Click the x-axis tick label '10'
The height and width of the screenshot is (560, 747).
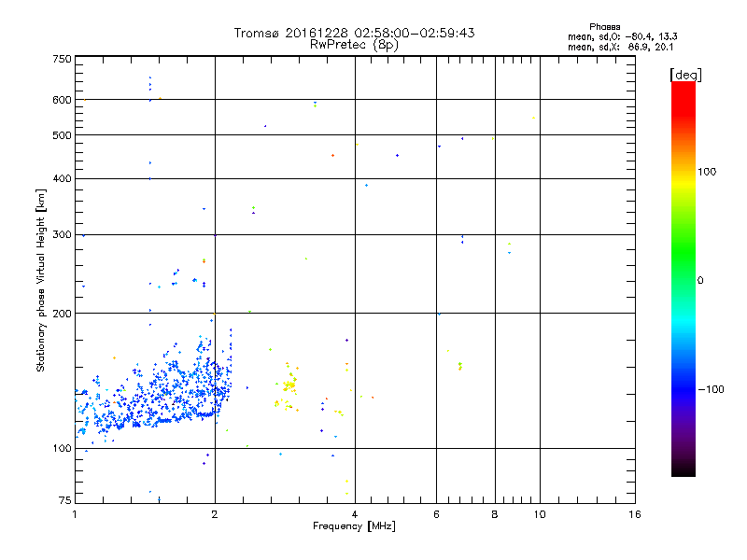pyautogui.click(x=540, y=514)
